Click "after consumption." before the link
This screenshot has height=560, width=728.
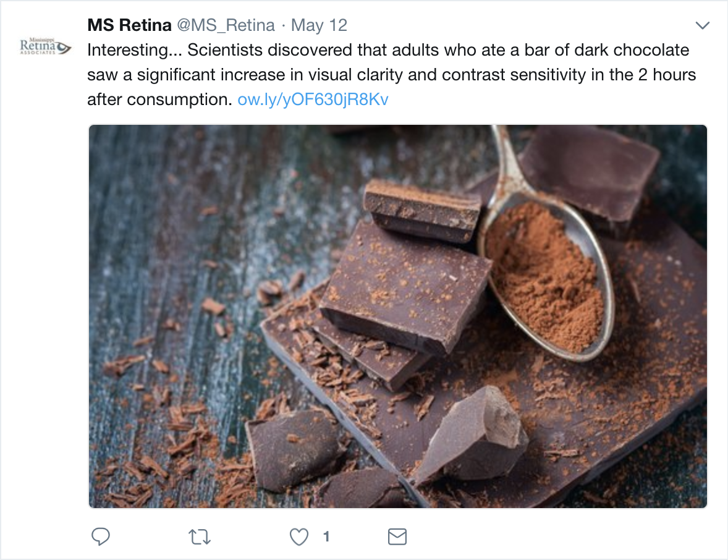[159, 100]
